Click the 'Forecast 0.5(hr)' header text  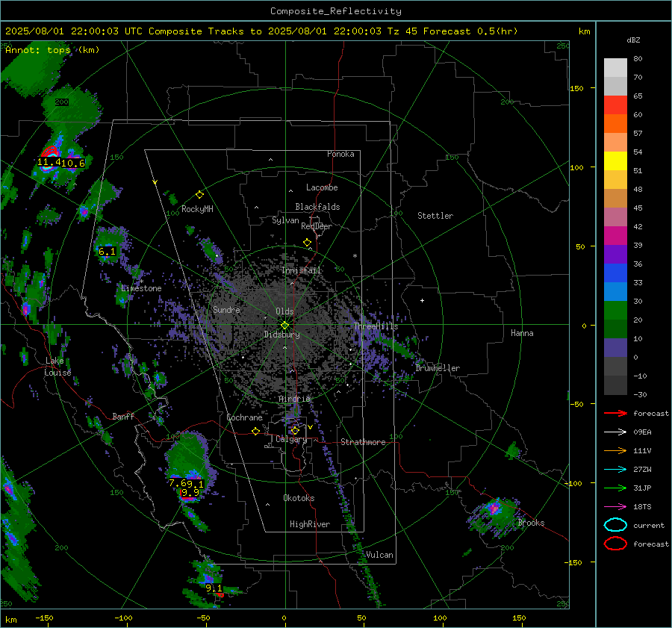[x=470, y=31]
